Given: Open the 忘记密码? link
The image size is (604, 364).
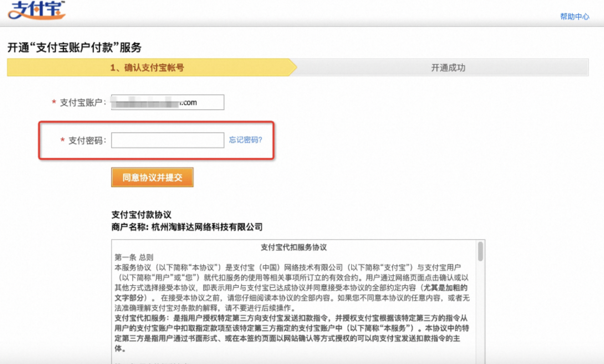Looking at the screenshot, I should pos(245,140).
